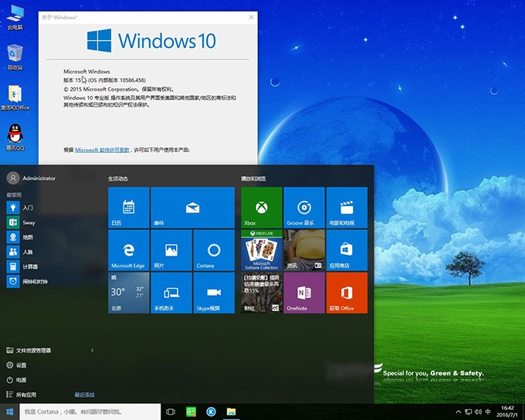Open QQ desktop shortcut

15,136
